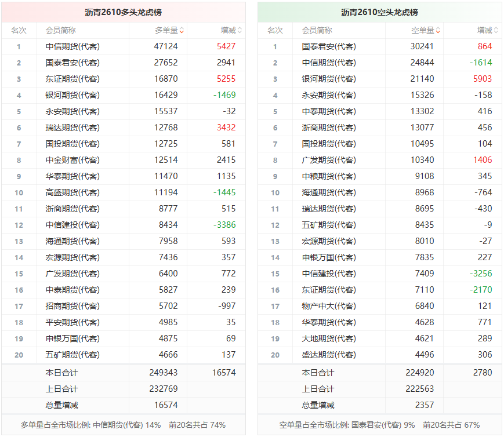Select 国泰君安(代客) ranked first in short table
This screenshot has height=437, width=504.
(329, 46)
